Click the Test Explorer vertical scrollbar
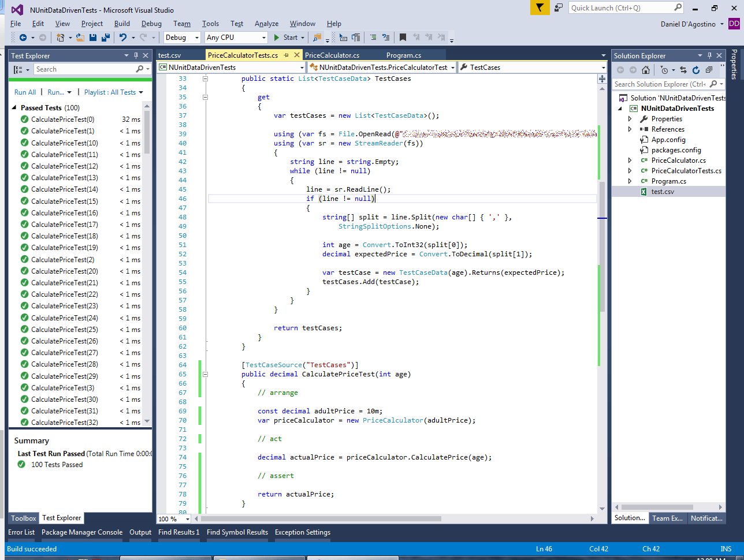744x560 pixels. 147,266
